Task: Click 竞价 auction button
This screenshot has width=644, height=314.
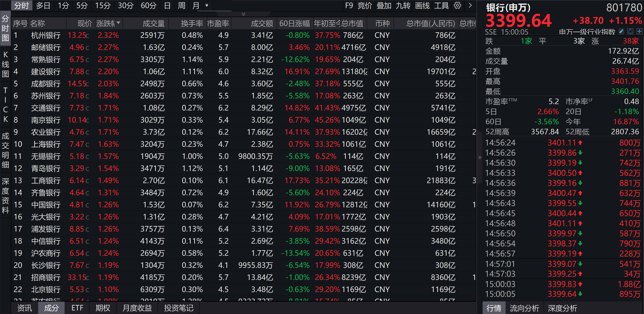Action: click(x=365, y=5)
